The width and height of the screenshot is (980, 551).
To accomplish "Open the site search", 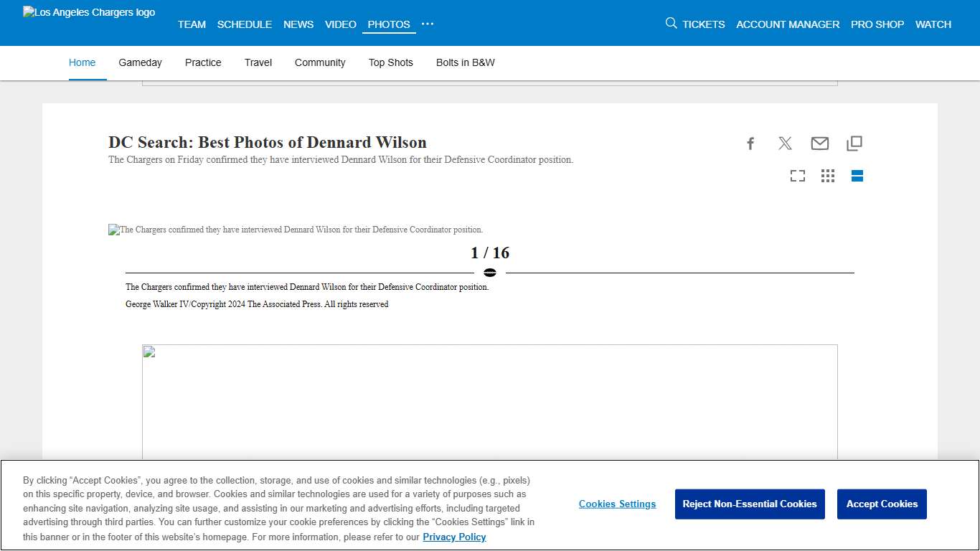I will (671, 22).
